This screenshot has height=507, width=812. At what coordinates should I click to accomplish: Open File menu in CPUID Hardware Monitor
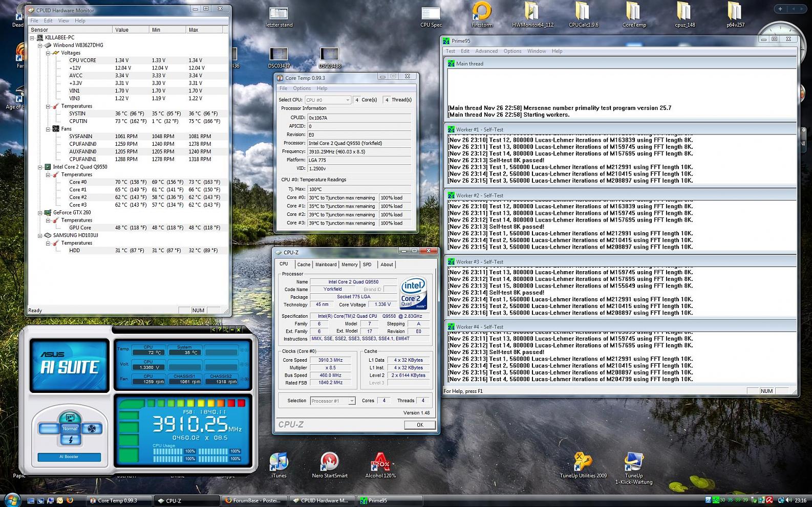click(x=34, y=20)
